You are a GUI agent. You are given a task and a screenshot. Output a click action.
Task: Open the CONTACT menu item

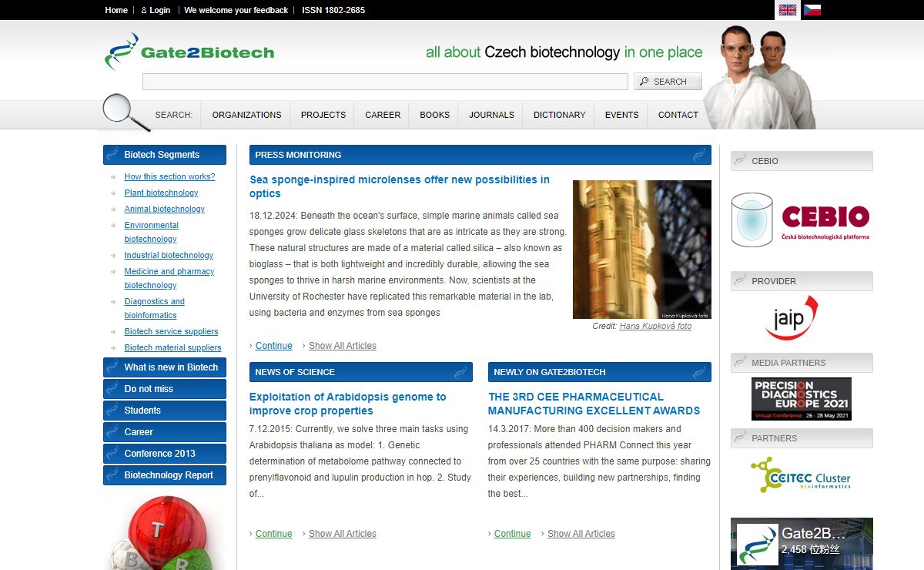tap(678, 115)
